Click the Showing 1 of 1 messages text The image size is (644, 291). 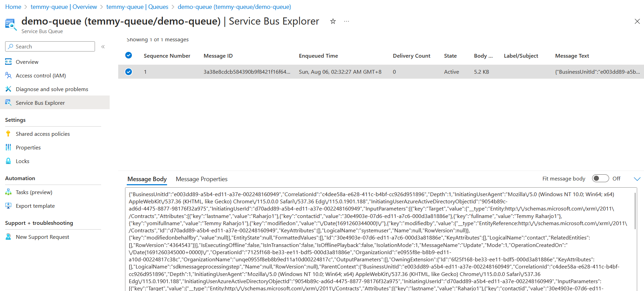pos(157,40)
